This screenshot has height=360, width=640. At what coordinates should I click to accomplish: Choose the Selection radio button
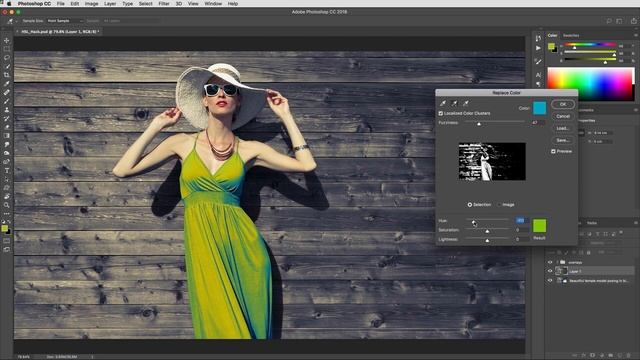(x=469, y=204)
